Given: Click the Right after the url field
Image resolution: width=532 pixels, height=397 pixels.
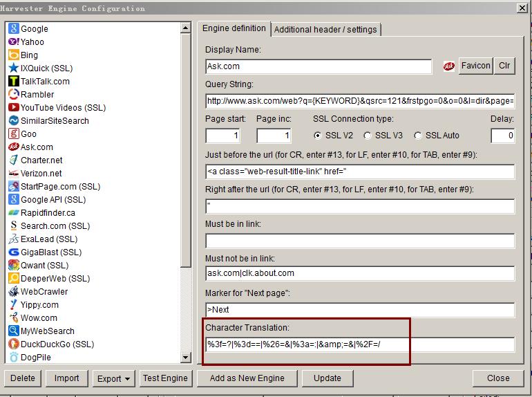Looking at the screenshot, I should [360, 207].
